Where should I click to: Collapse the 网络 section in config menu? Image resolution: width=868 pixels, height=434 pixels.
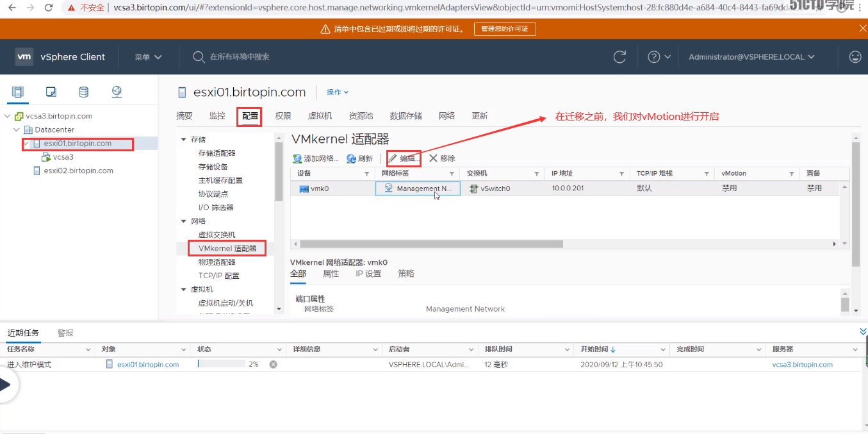184,221
